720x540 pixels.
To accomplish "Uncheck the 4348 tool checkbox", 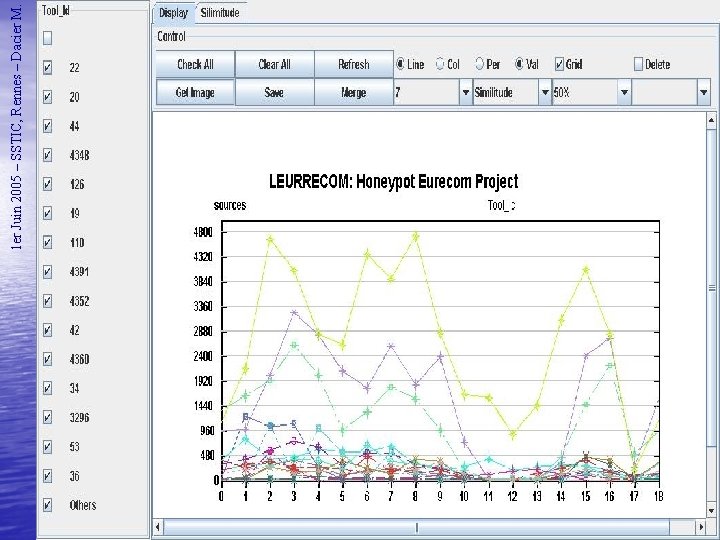I will 47,155.
